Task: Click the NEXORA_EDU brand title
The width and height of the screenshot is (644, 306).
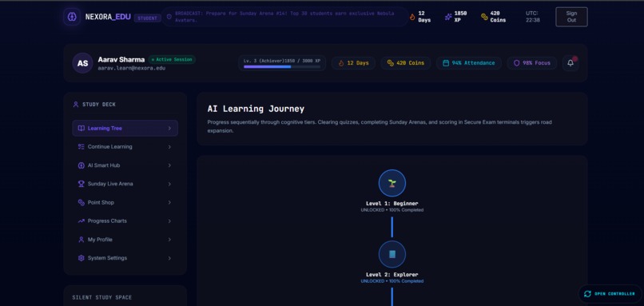Action: click(x=108, y=17)
